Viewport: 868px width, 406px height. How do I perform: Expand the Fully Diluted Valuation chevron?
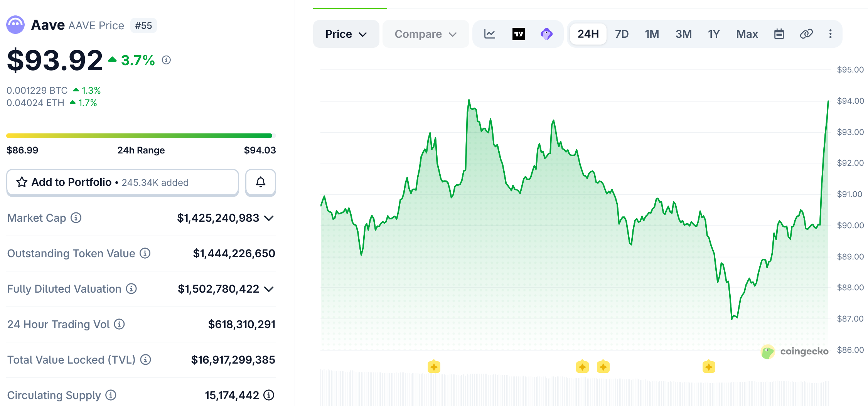[269, 289]
